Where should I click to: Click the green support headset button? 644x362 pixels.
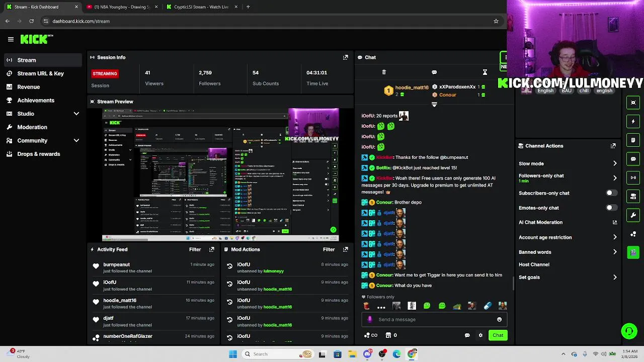point(629,331)
